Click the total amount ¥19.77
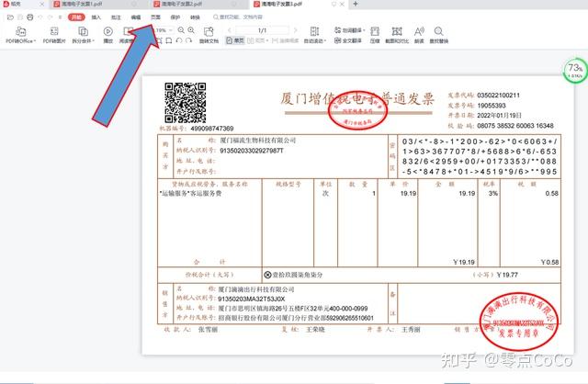This screenshot has height=384, width=588. [507, 275]
